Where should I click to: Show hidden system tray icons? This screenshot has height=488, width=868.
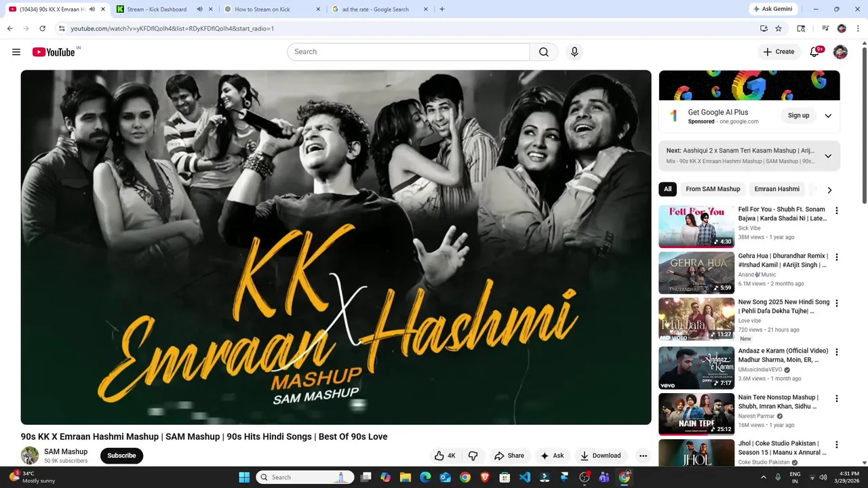point(763,477)
